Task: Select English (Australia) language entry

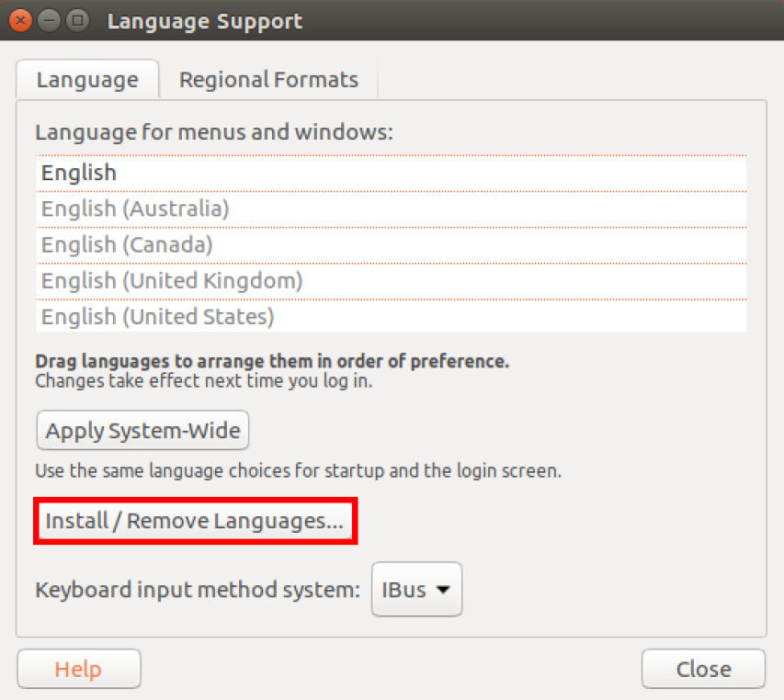Action: 135,209
